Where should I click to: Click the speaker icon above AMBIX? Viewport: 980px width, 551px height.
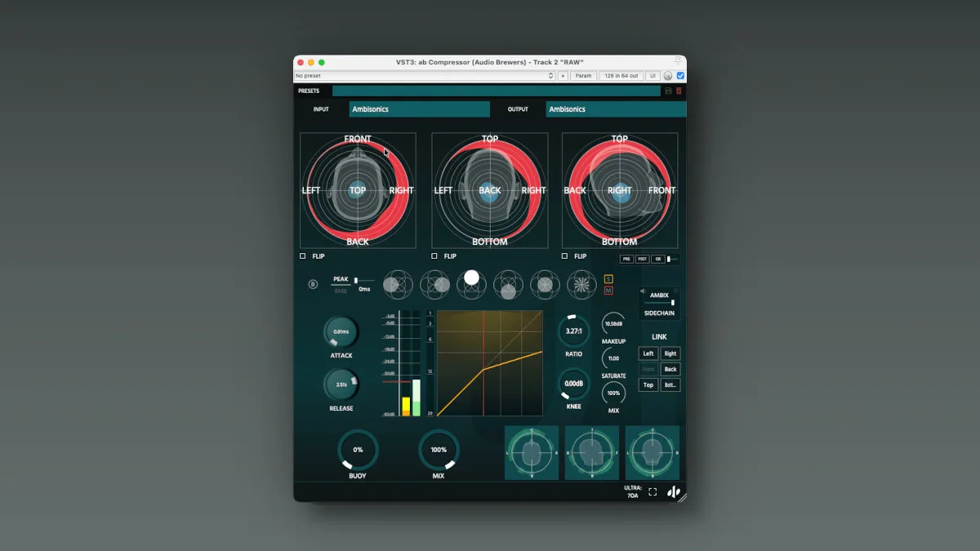tap(643, 291)
